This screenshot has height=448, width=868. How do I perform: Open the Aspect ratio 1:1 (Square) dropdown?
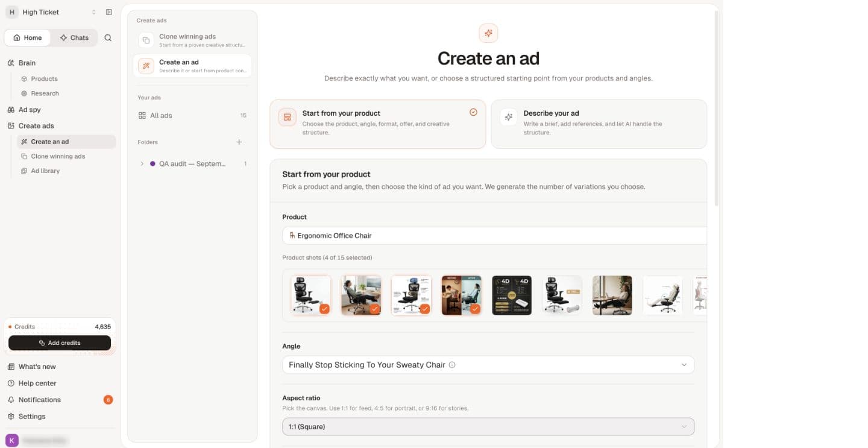[x=488, y=426]
